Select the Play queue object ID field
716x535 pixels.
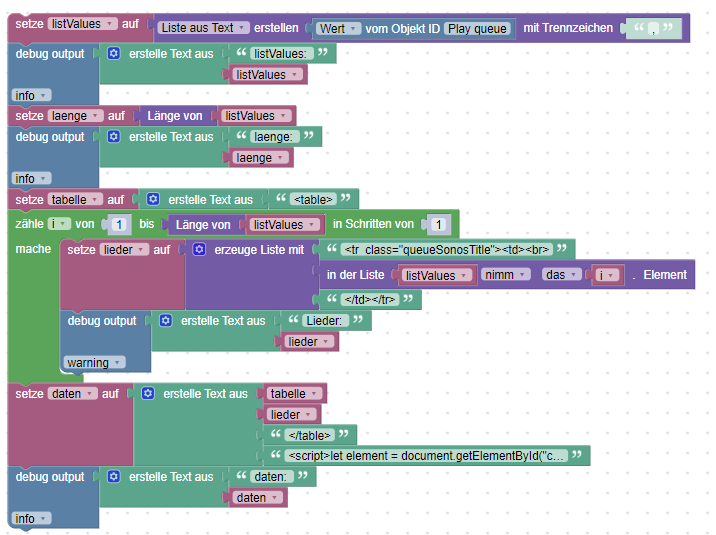click(x=477, y=29)
